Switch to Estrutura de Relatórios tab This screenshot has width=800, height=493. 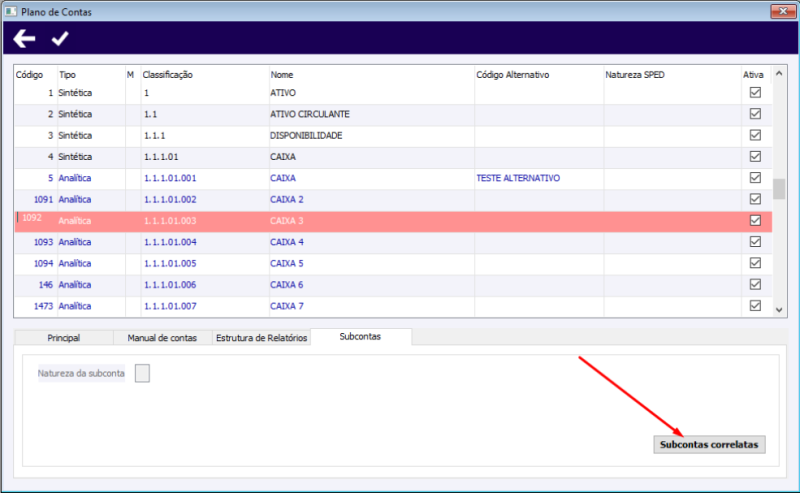(x=261, y=338)
